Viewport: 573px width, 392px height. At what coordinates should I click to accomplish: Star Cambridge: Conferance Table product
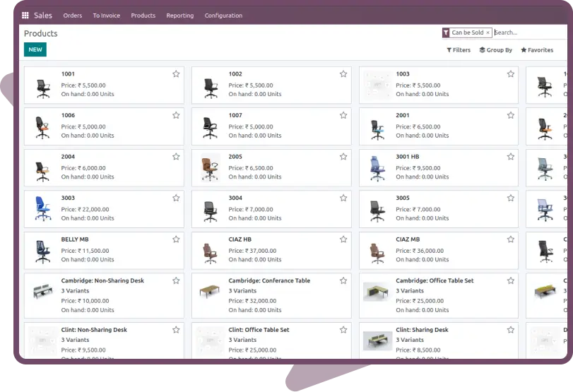343,281
